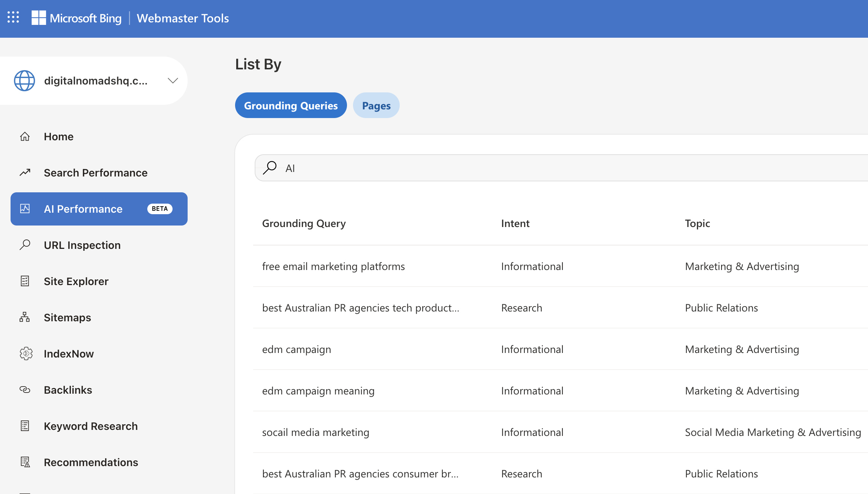Select AI Performance menu item
Image resolution: width=868 pixels, height=494 pixels.
point(99,209)
